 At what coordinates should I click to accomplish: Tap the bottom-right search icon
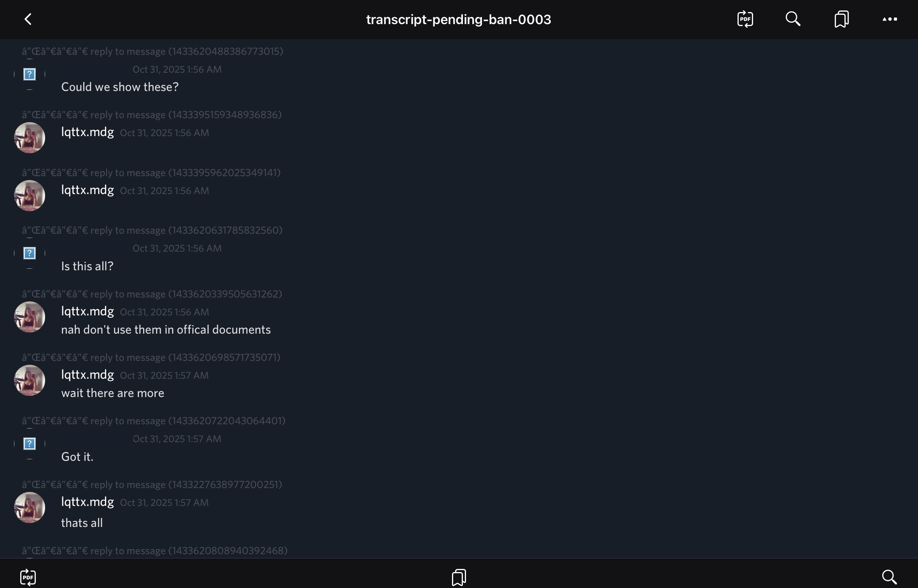[889, 577]
